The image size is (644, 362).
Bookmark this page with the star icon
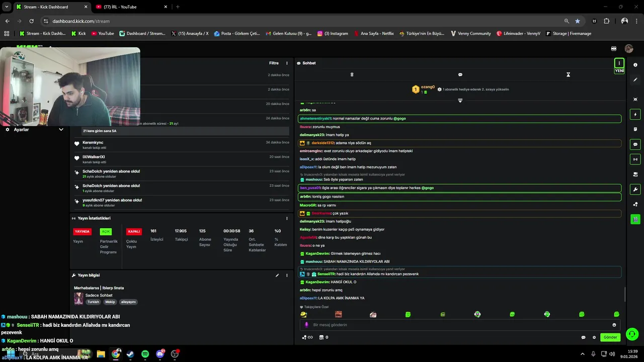pos(578,21)
